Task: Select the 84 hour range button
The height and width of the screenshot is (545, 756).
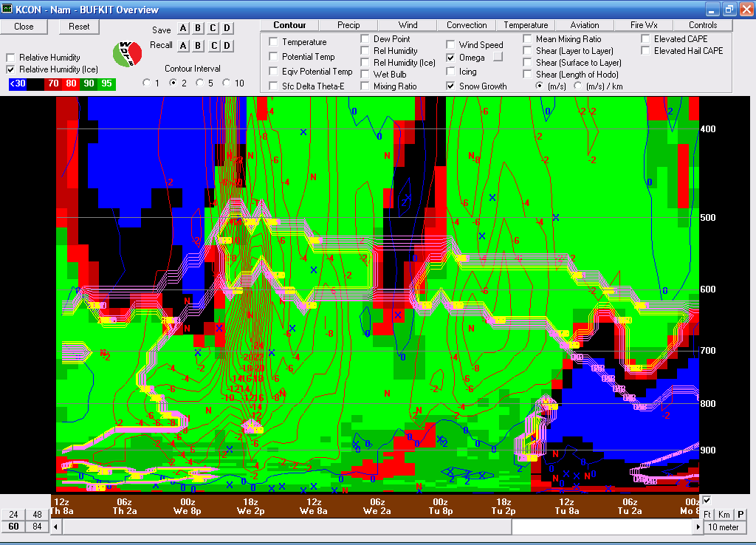Action: click(37, 527)
